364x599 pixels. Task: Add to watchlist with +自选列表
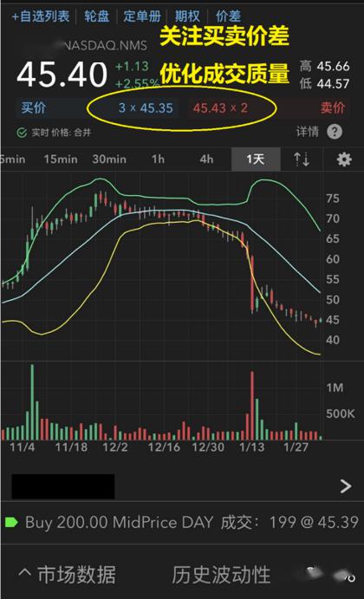pos(41,16)
